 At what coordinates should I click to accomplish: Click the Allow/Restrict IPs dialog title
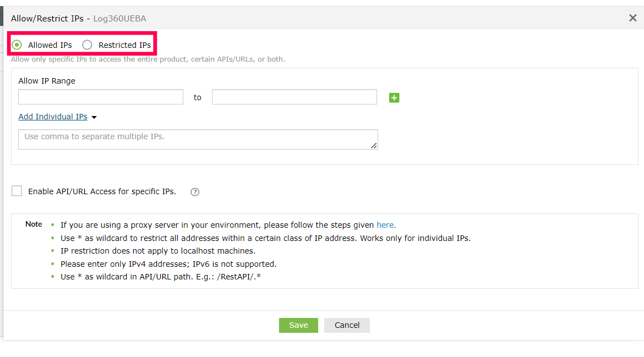tap(47, 19)
